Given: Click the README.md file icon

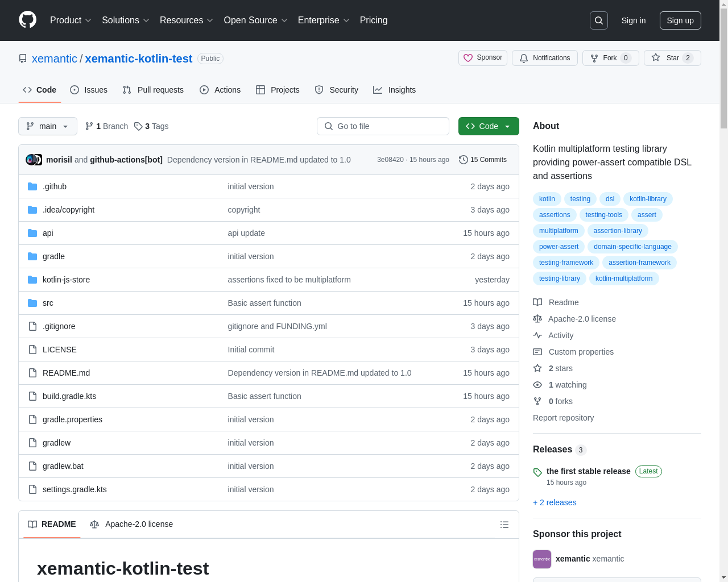Looking at the screenshot, I should pos(32,373).
